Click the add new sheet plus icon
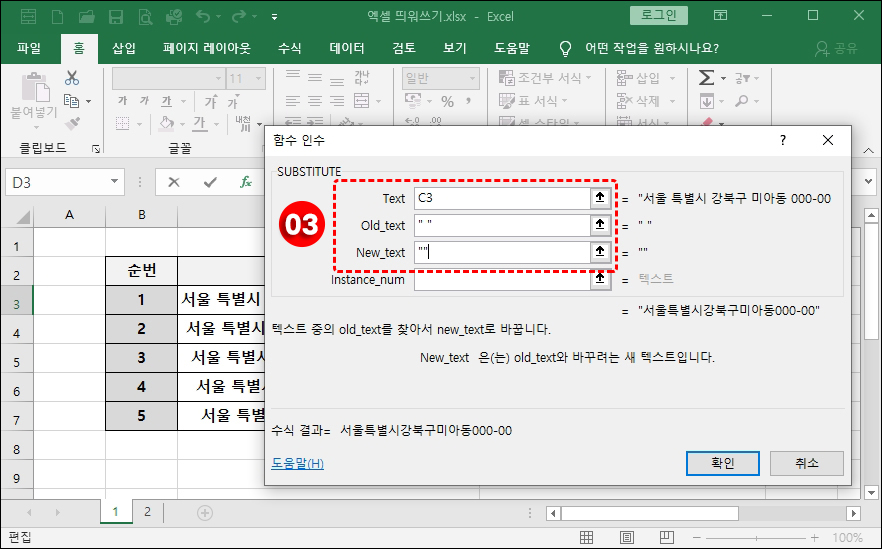The height and width of the screenshot is (549, 882). (x=205, y=513)
